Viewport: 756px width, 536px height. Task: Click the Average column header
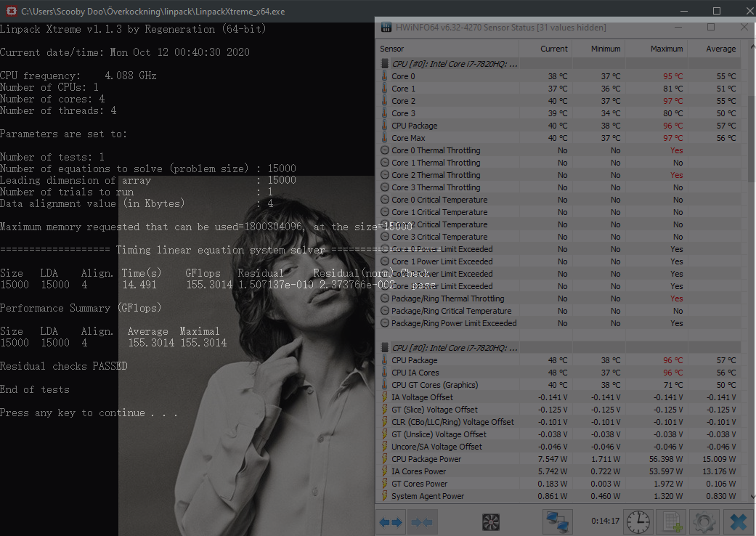(x=714, y=49)
